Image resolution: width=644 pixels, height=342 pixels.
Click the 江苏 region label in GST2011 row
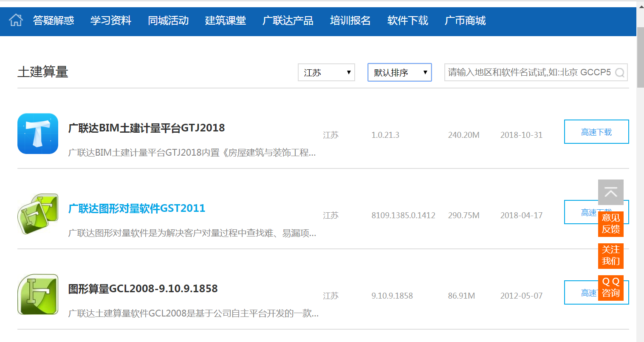tap(330, 215)
